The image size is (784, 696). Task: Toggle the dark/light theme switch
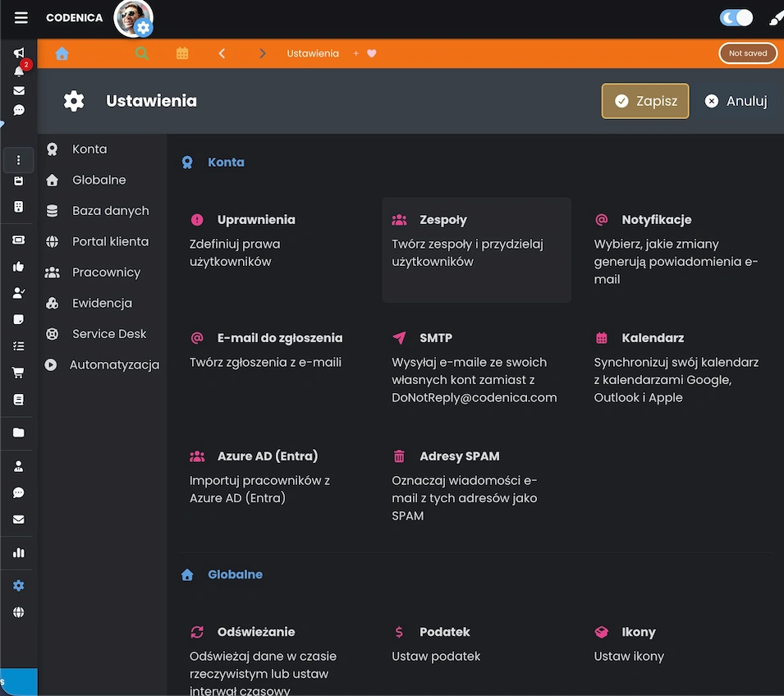pyautogui.click(x=736, y=16)
